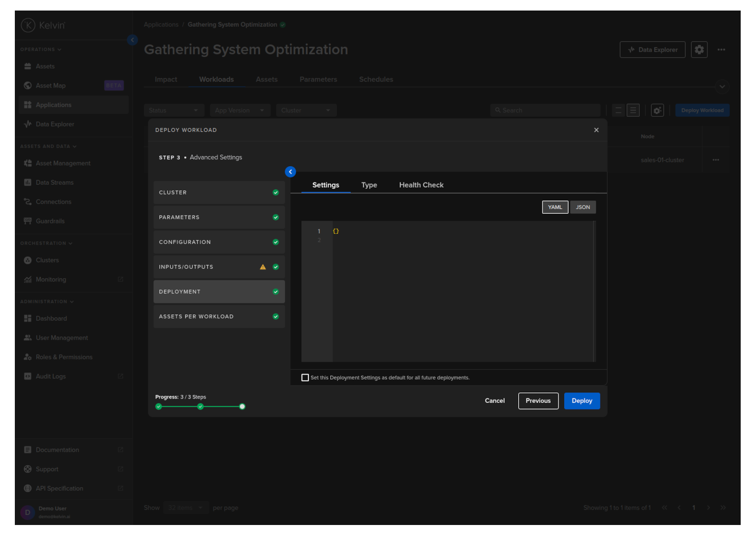This screenshot has width=756, height=536.
Task: Enable set deployment settings as default checkbox
Action: point(305,378)
